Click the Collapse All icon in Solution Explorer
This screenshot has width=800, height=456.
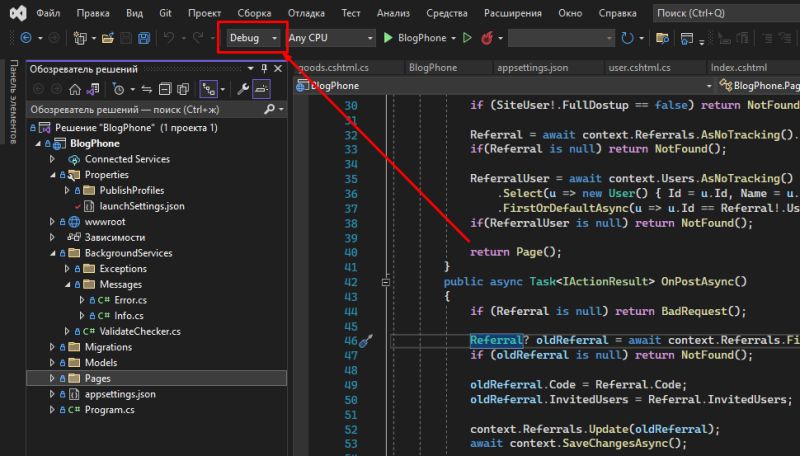pyautogui.click(x=165, y=89)
